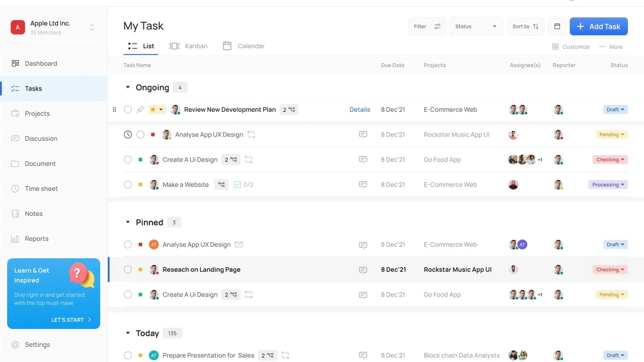This screenshot has width=644, height=362.
Task: Open comments on Pinned Analyse App UX Design
Action: click(363, 245)
